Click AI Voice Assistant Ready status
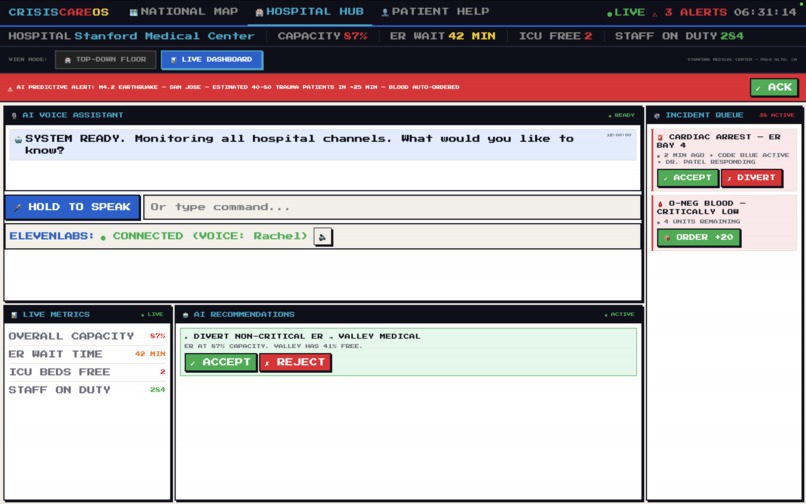Viewport: 806px width, 504px height. (621, 116)
